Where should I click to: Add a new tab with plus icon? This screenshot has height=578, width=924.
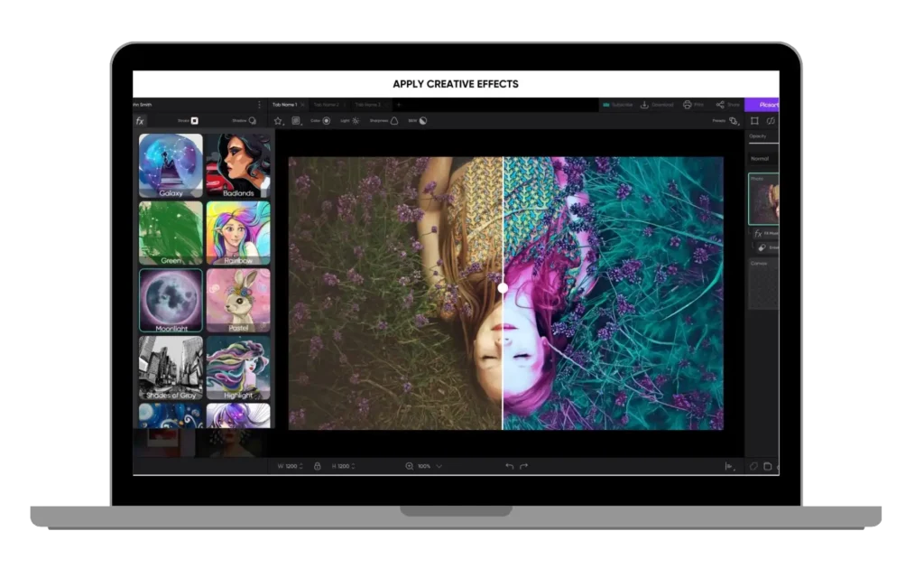click(399, 105)
